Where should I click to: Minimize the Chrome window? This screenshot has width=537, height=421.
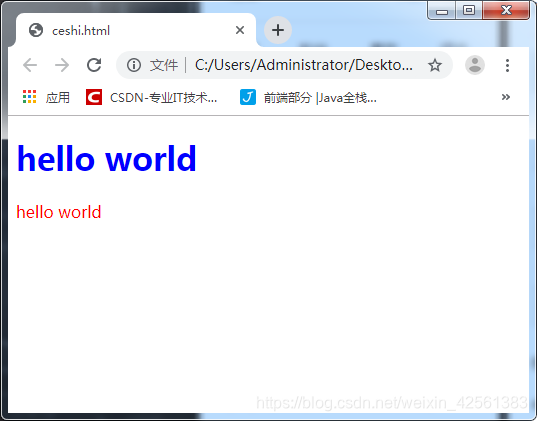[x=442, y=10]
